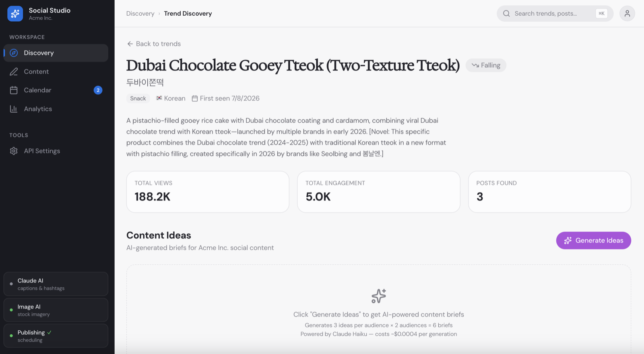Viewport: 644px width, 354px height.
Task: Open the Image AI stock imagery card
Action: [x=56, y=310]
